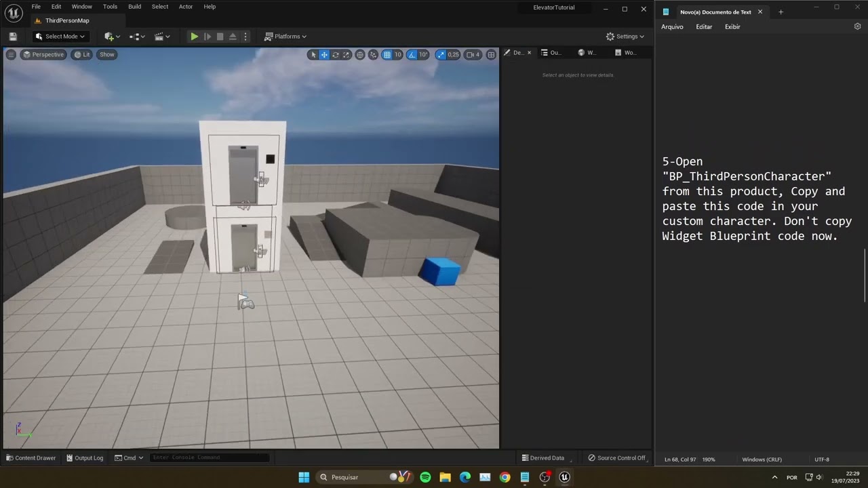Focus the Enter Console Command field
The height and width of the screenshot is (488, 868).
pyautogui.click(x=210, y=457)
